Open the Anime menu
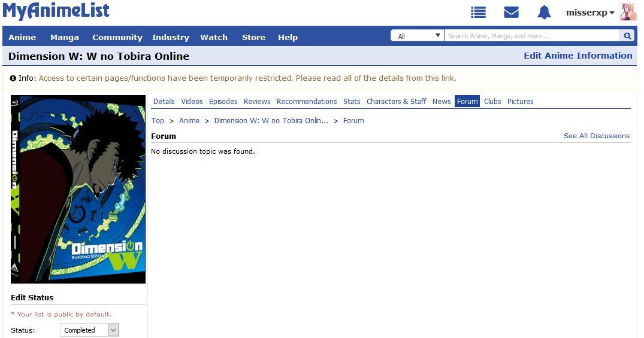 22,37
